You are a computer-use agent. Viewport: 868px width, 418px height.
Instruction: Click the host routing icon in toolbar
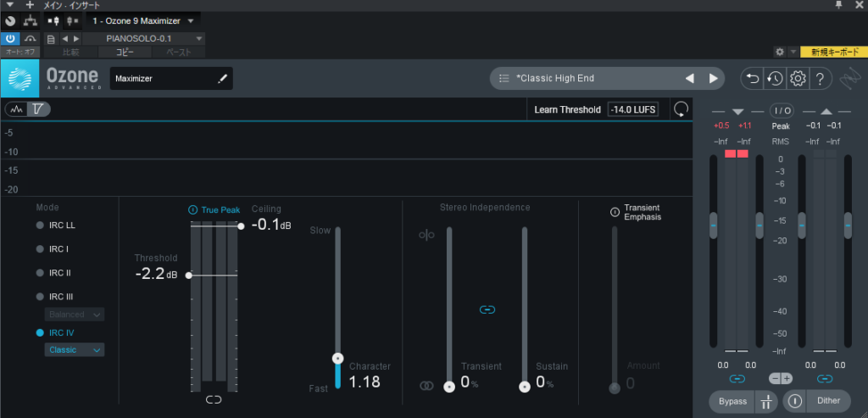30,21
